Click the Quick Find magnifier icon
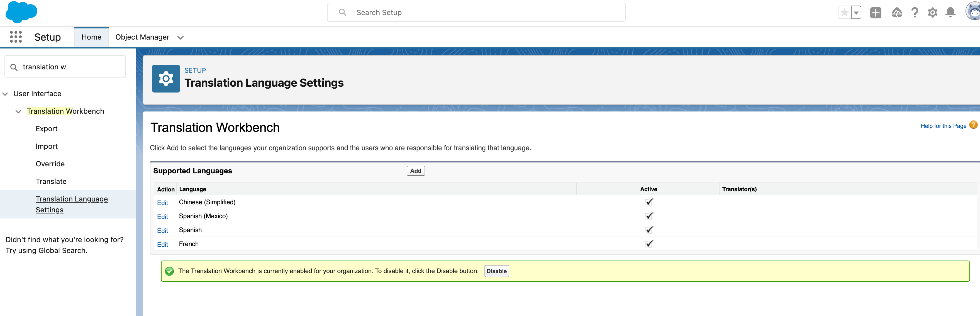 14,67
